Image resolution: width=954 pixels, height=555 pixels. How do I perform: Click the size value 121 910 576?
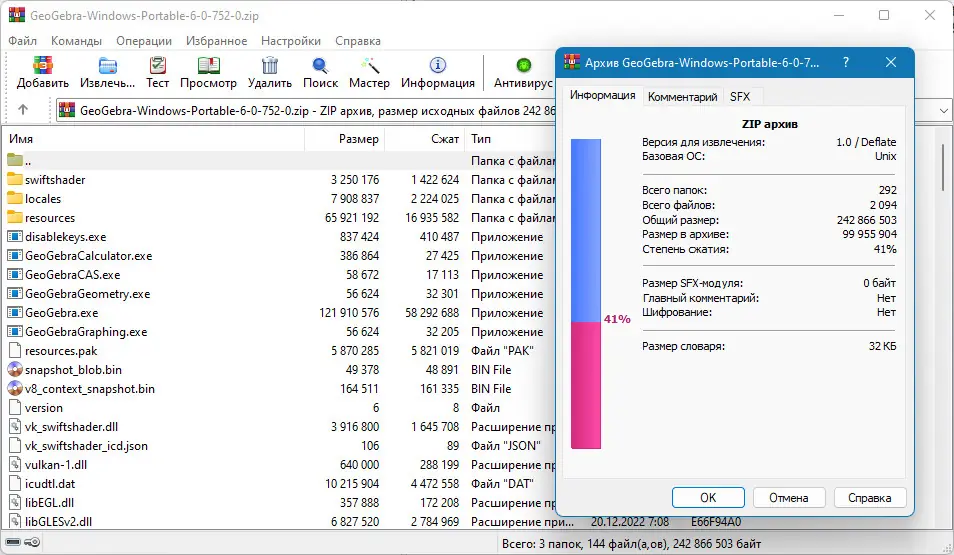[x=349, y=312]
